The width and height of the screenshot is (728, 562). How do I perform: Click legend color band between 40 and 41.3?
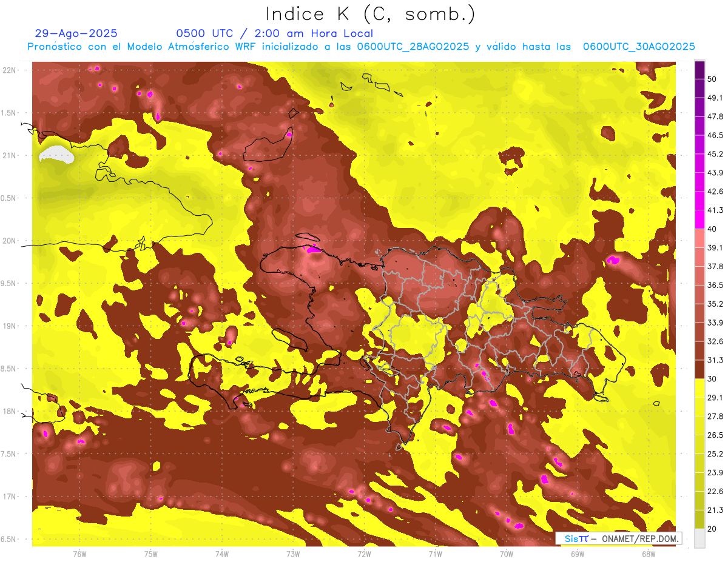click(x=700, y=218)
